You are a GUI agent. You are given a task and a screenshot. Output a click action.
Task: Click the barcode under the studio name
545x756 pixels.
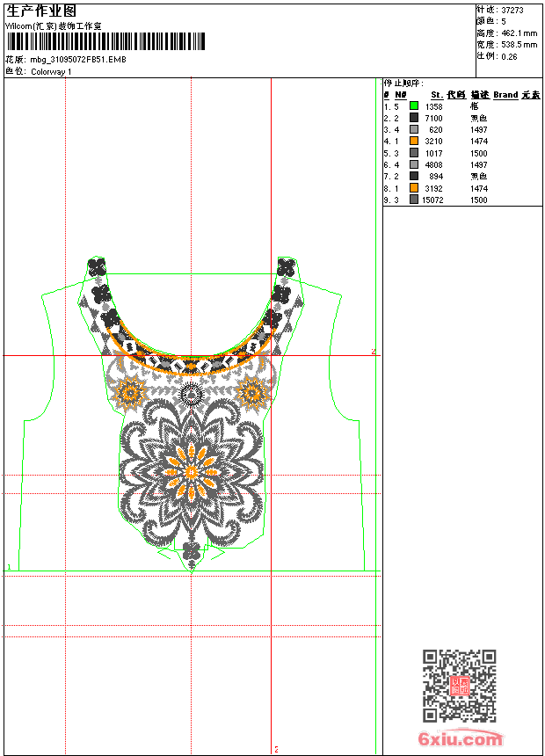coord(106,41)
